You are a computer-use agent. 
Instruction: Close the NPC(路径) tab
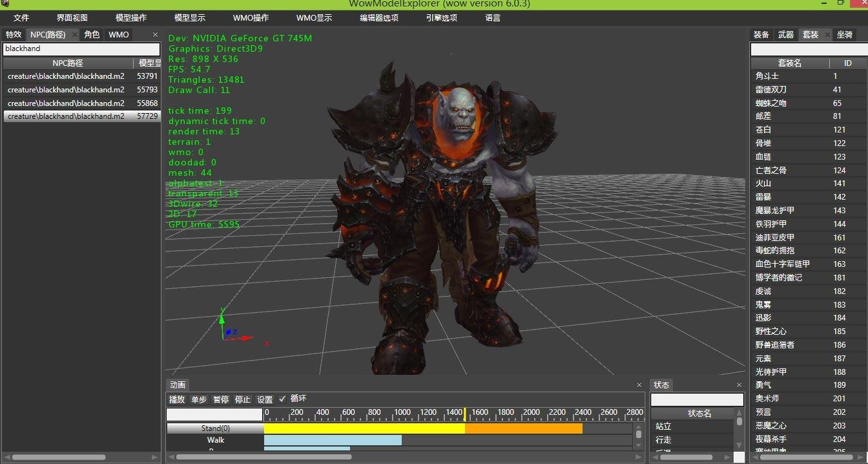coord(74,35)
